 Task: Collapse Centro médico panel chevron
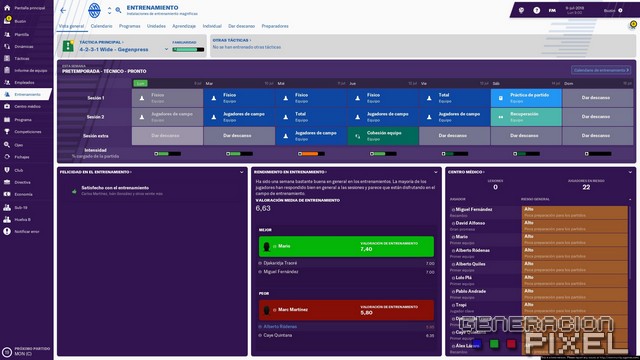pyautogui.click(x=630, y=172)
